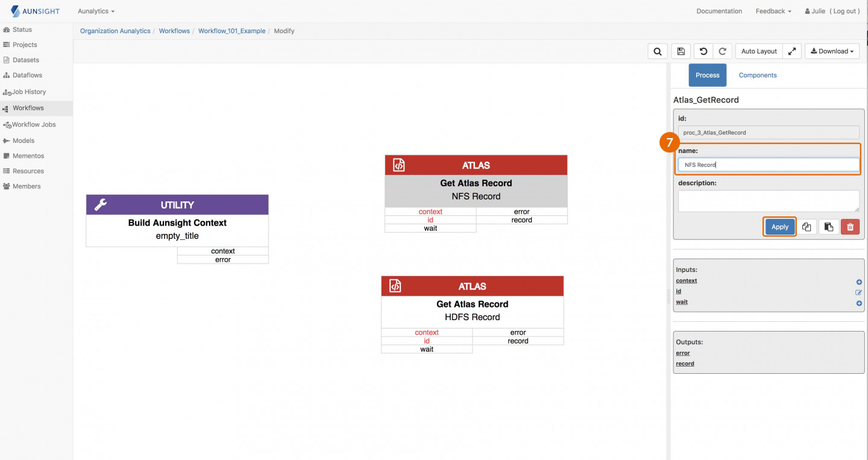The image size is (868, 460).
Task: Select the error output link
Action: [683, 353]
